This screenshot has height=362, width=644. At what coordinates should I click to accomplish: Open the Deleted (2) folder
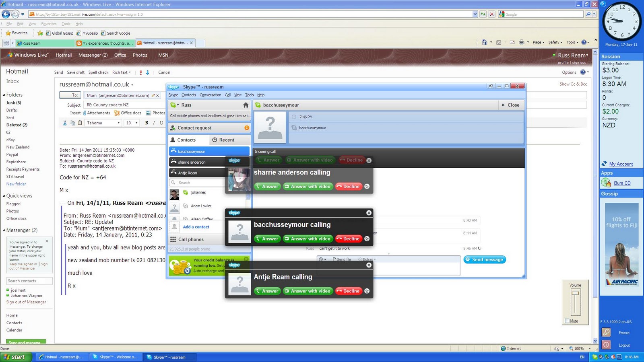pyautogui.click(x=17, y=125)
